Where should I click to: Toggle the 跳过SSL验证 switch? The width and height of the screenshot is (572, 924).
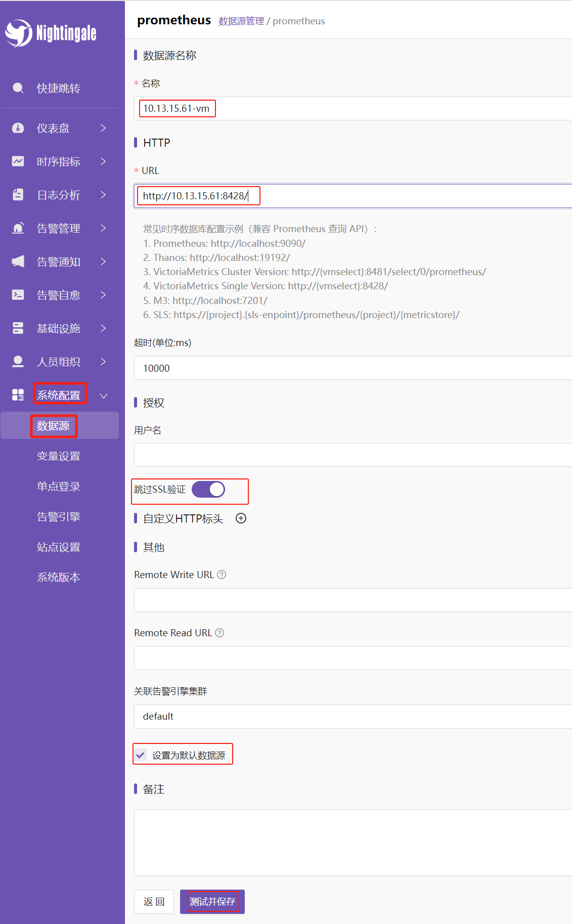pyautogui.click(x=208, y=490)
